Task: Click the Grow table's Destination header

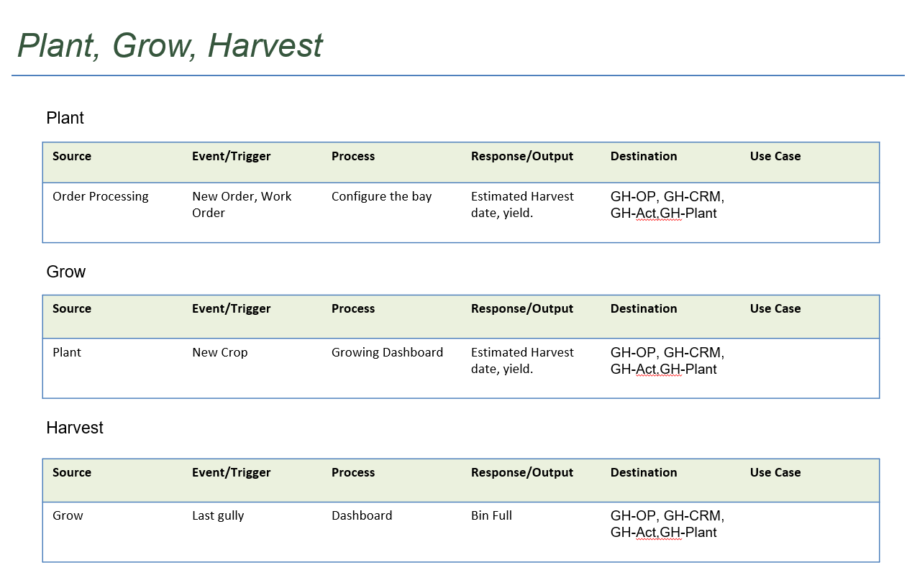Action: (644, 308)
